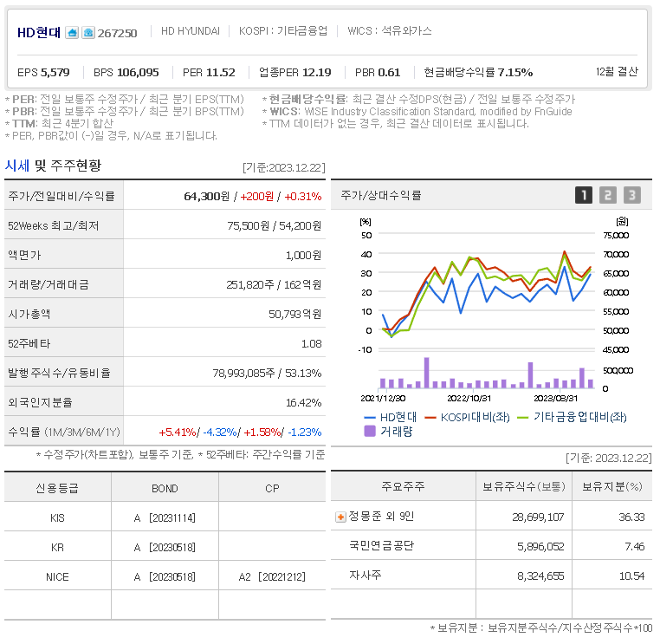This screenshot has height=644, width=660.
Task: Click the blue HD현대 legend line marker
Action: tap(370, 418)
